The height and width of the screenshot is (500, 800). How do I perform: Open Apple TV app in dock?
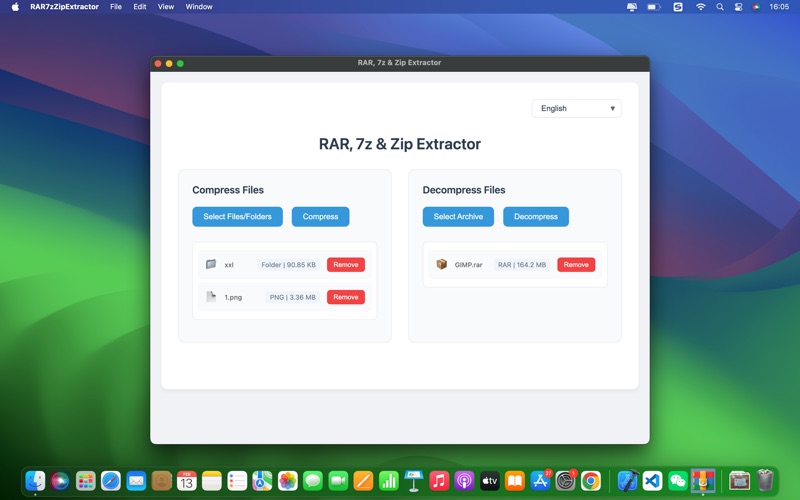(x=490, y=481)
